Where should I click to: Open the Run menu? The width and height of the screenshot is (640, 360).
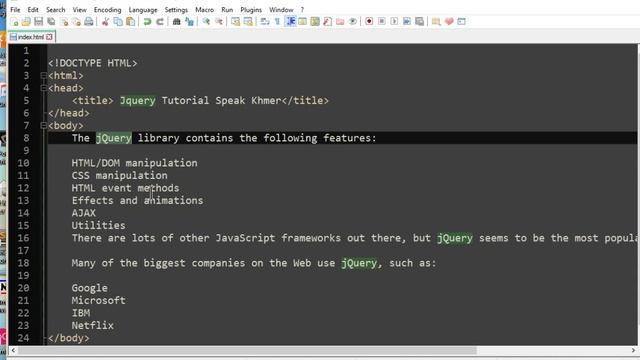(x=227, y=9)
